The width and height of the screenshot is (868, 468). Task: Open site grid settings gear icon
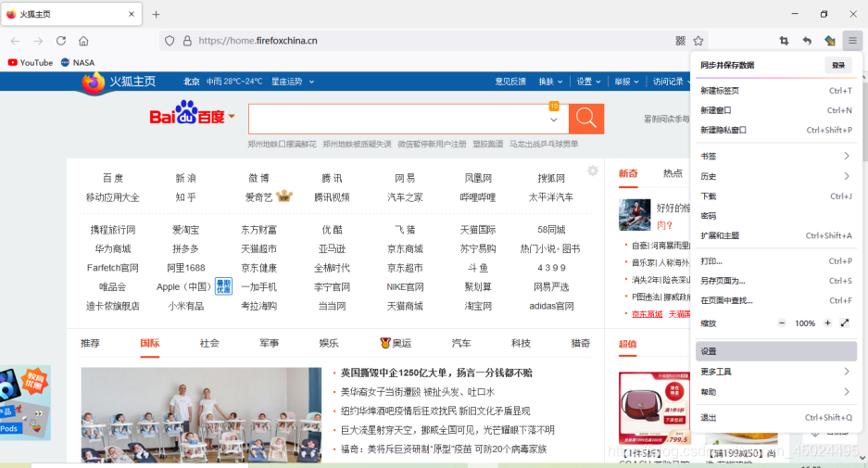click(592, 171)
